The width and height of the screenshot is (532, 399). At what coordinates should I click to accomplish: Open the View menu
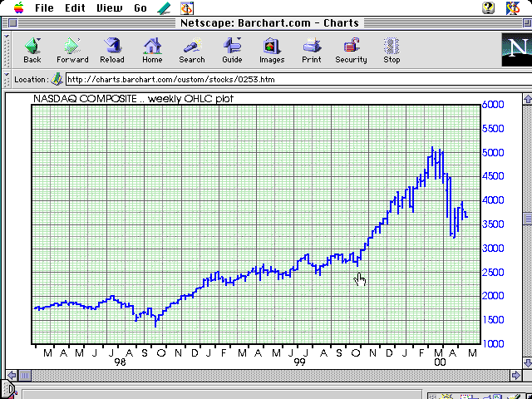(109, 8)
